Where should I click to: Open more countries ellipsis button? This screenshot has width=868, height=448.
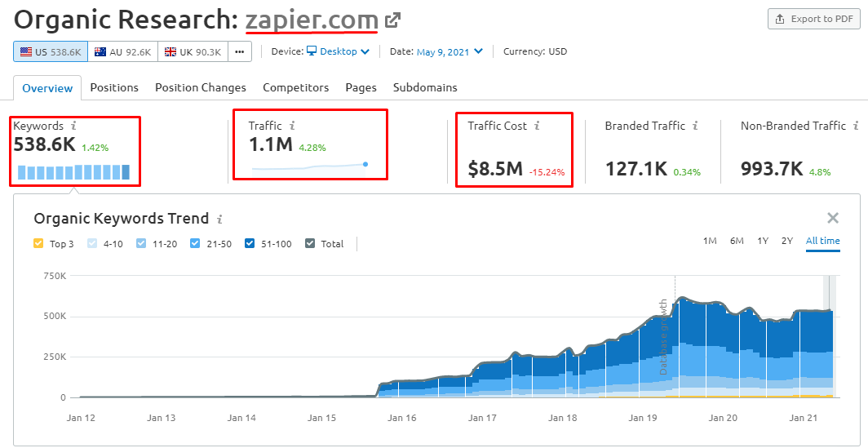240,52
